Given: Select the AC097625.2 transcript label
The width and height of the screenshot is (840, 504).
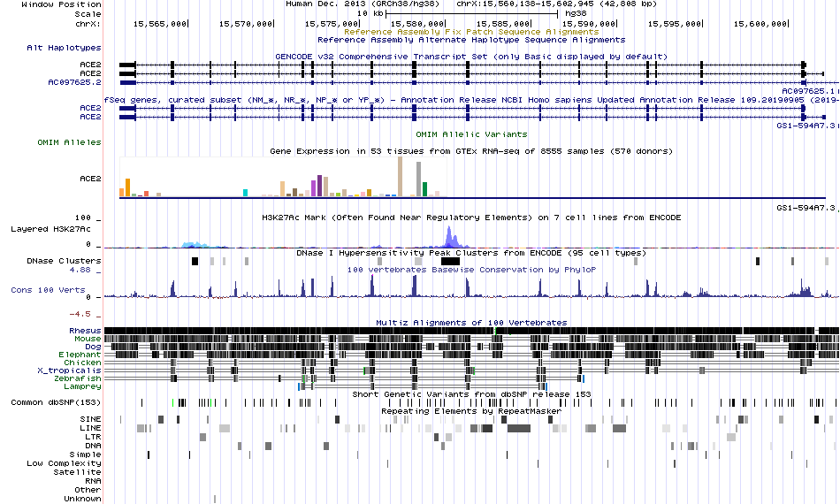Looking at the screenshot, I should click(74, 82).
